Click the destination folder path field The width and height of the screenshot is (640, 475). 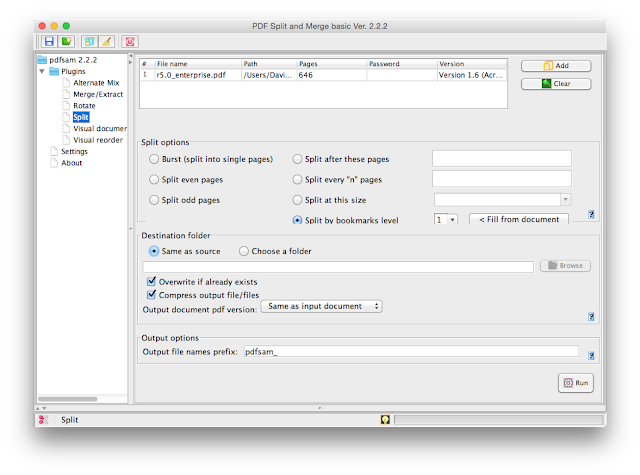pos(338,267)
